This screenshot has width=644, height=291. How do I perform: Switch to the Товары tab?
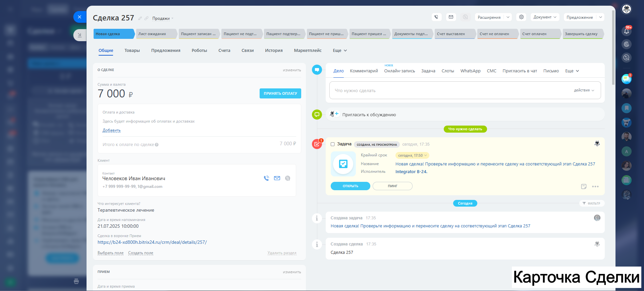tap(132, 51)
